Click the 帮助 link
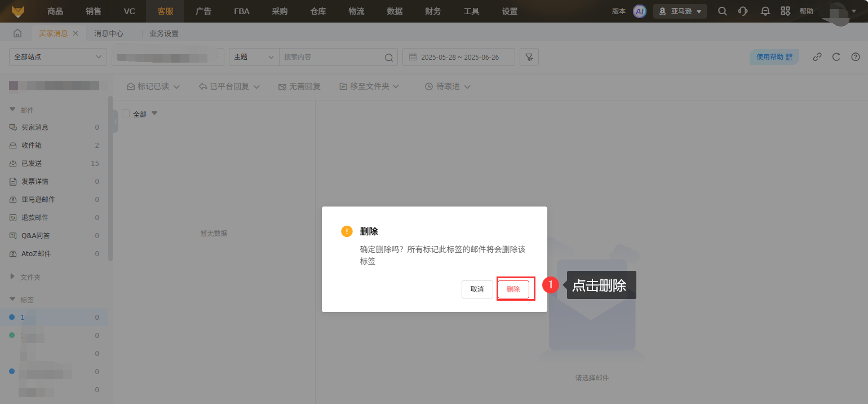Image resolution: width=868 pixels, height=404 pixels. pyautogui.click(x=807, y=11)
